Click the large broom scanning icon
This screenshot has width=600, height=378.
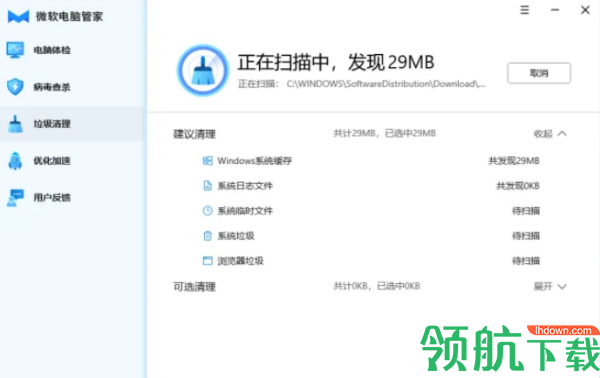coord(203,70)
